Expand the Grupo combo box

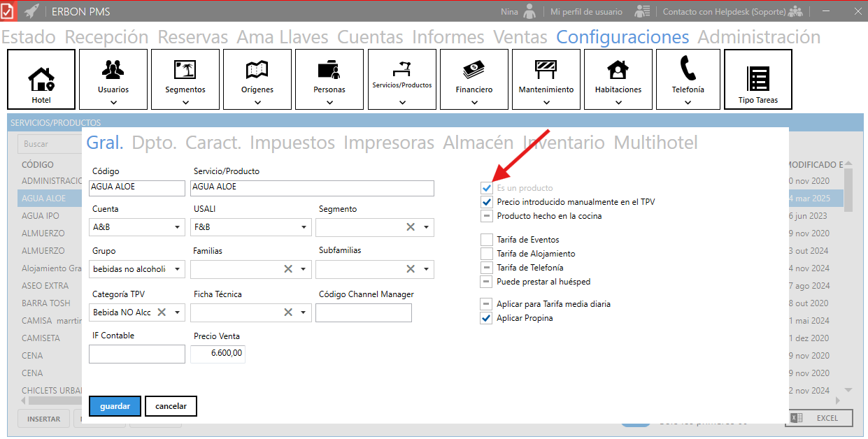(177, 269)
